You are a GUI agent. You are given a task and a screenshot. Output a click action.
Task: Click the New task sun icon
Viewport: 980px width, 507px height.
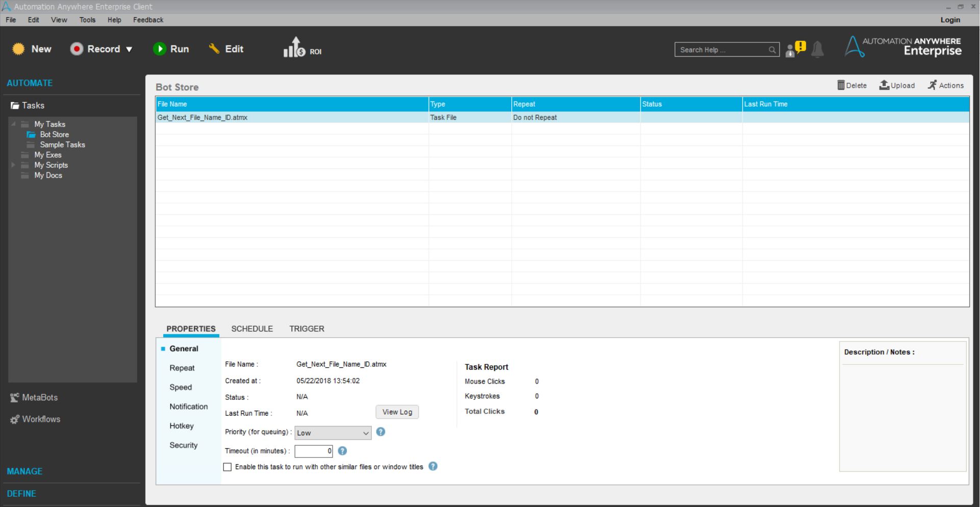(x=18, y=49)
